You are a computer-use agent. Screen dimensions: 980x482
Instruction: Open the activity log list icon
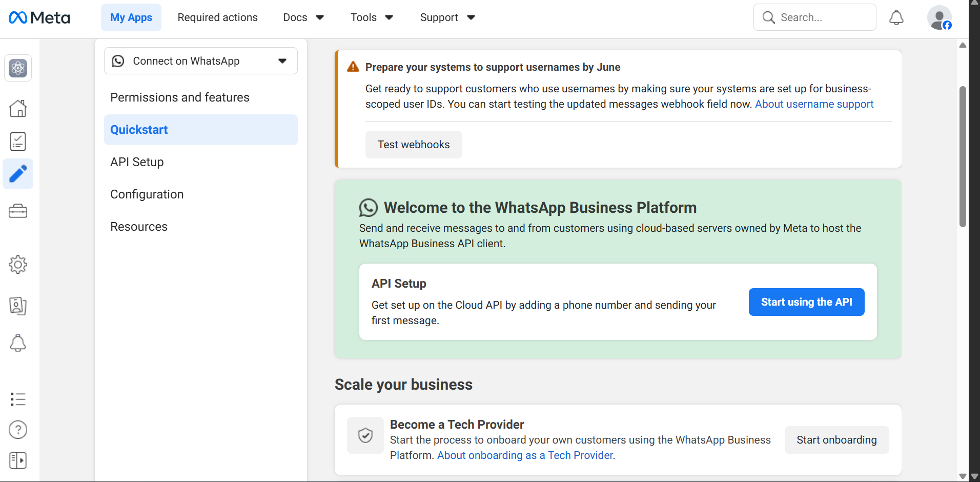coord(18,399)
